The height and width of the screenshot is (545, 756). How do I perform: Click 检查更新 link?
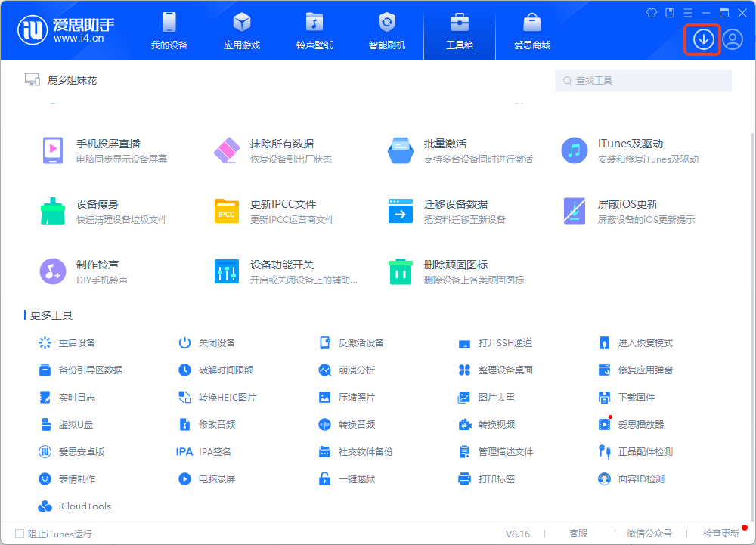tap(720, 534)
